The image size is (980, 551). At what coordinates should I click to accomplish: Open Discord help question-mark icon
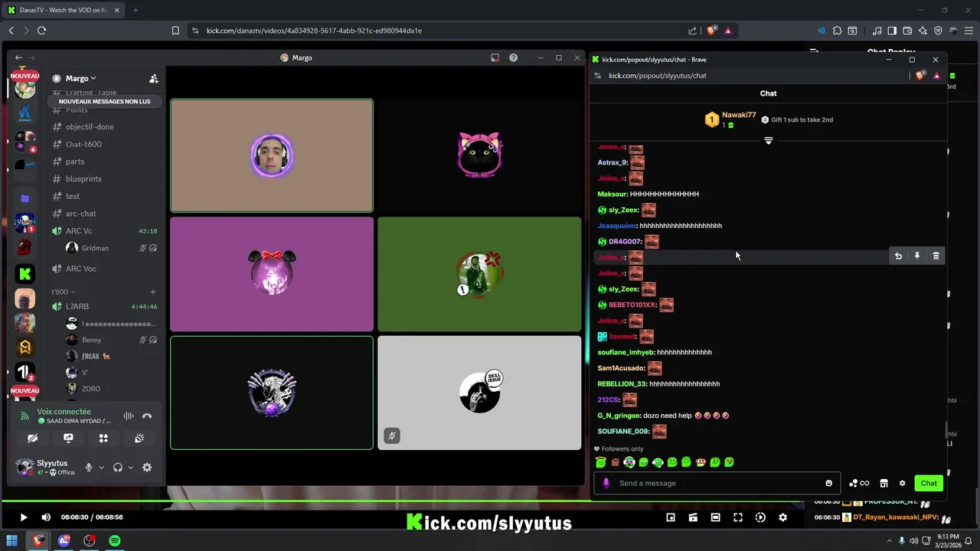[513, 57]
